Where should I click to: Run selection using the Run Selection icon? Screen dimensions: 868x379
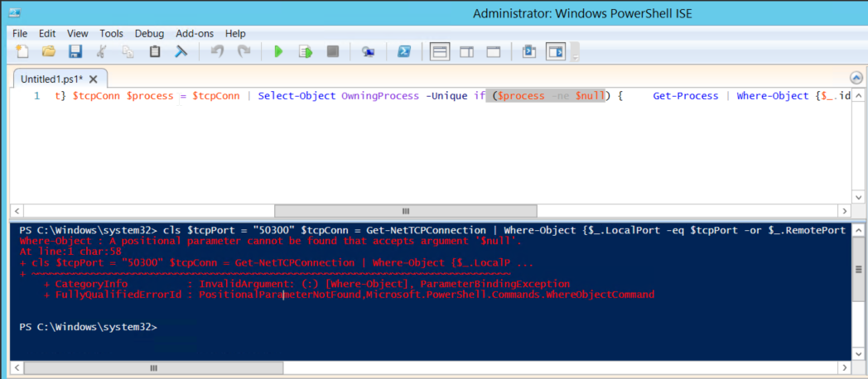[306, 52]
